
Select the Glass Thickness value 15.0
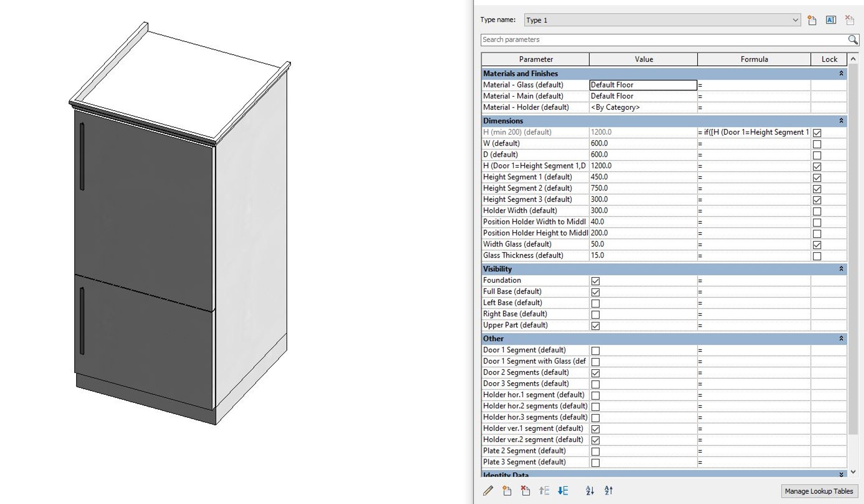(643, 255)
